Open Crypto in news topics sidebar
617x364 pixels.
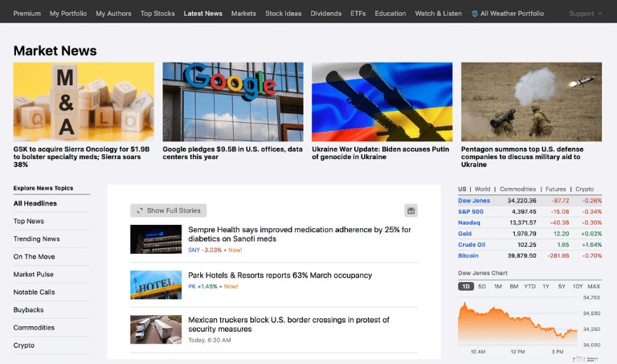pos(24,345)
